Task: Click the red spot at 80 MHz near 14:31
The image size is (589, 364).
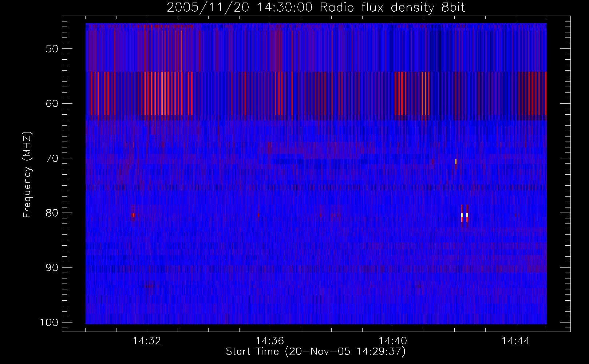Action: [134, 215]
